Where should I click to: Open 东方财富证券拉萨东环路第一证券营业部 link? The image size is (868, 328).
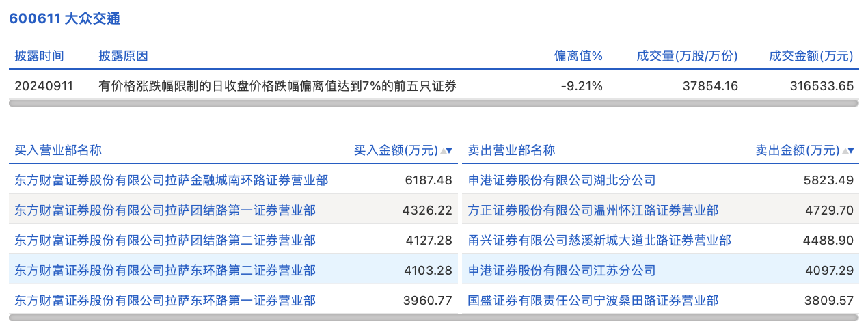pyautogui.click(x=165, y=300)
